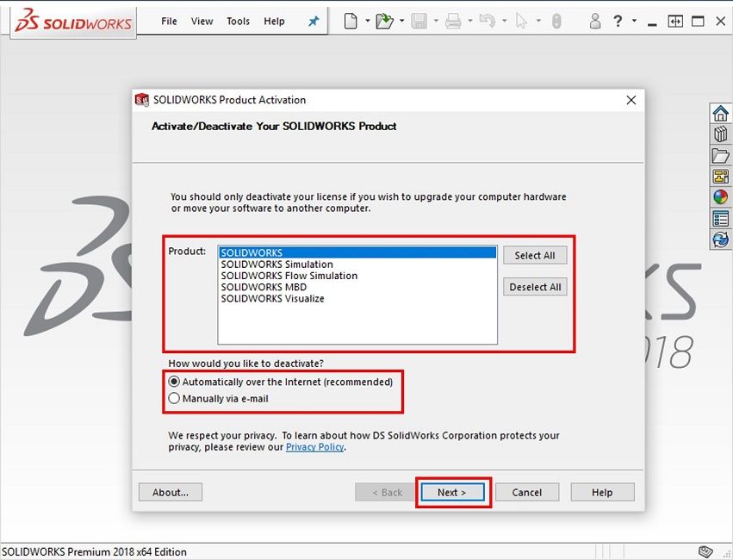Open the Tools menu

(238, 22)
